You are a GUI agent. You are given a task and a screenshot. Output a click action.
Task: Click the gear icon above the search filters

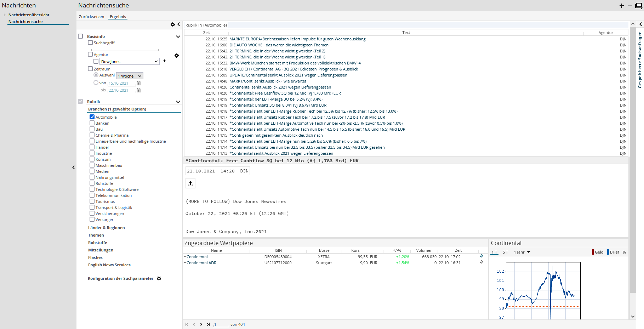[173, 24]
